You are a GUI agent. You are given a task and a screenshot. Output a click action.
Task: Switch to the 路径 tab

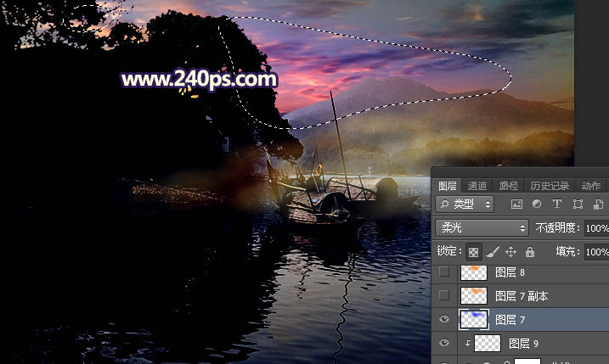click(509, 186)
